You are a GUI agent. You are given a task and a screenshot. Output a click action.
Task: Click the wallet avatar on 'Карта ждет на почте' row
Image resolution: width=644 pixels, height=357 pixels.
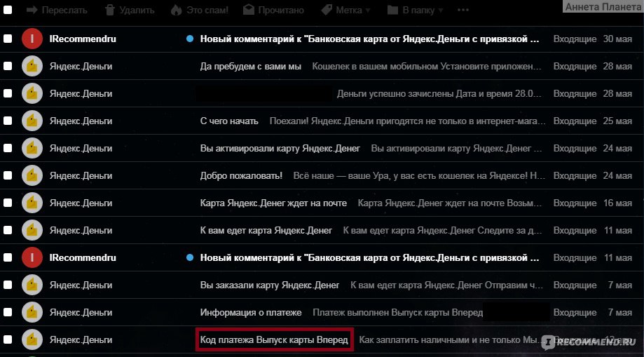pos(32,203)
